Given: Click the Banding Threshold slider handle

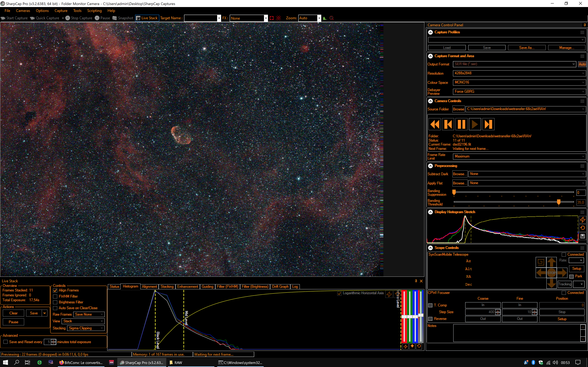Looking at the screenshot, I should [x=559, y=202].
